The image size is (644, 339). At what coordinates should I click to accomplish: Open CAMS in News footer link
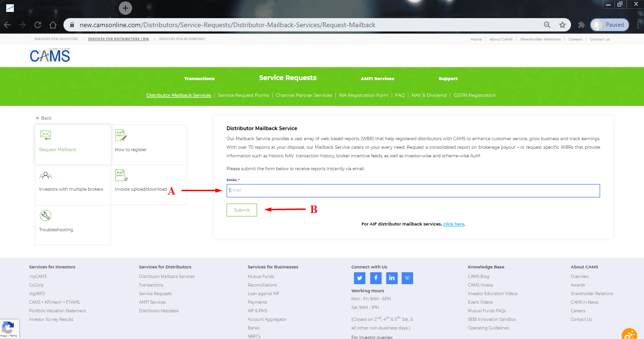point(584,302)
